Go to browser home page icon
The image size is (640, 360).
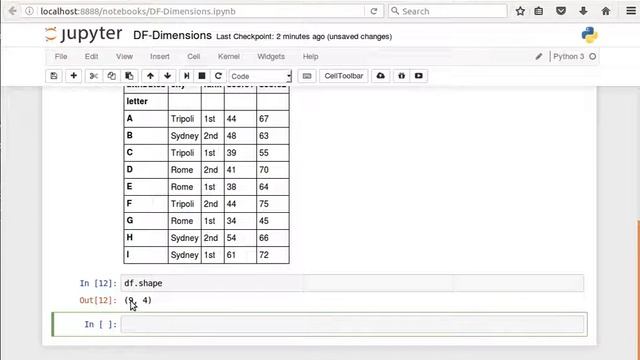[606, 11]
